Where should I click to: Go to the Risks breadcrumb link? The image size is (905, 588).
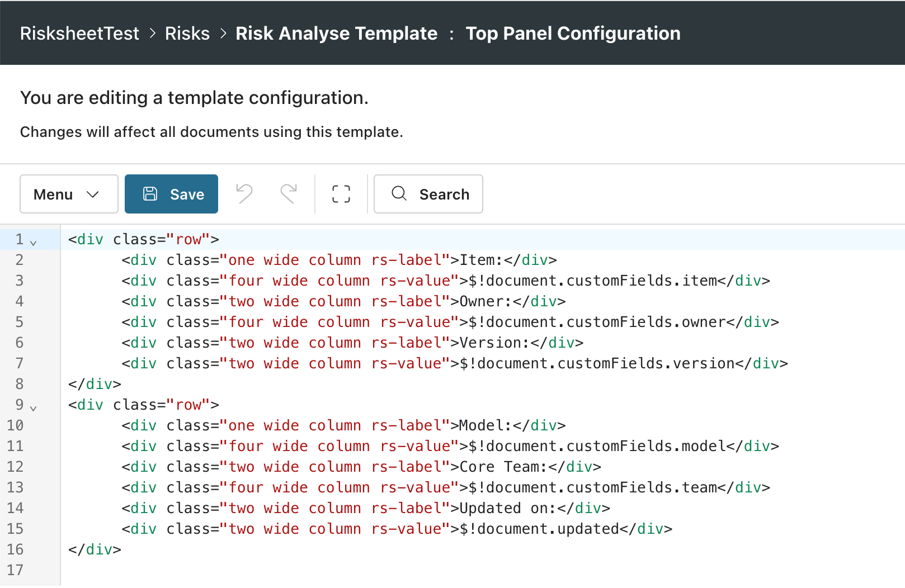pyautogui.click(x=187, y=34)
